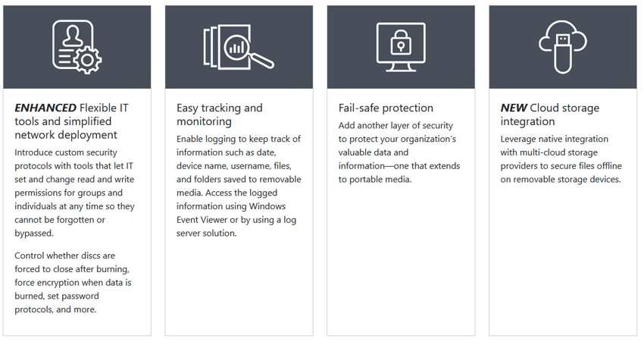Click the magnifying glass chart report icon
The height and width of the screenshot is (345, 644).
(239, 47)
